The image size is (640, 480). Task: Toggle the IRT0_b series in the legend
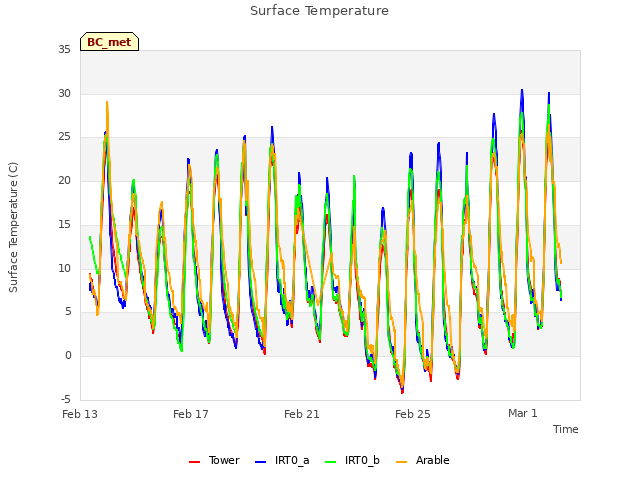(352, 460)
